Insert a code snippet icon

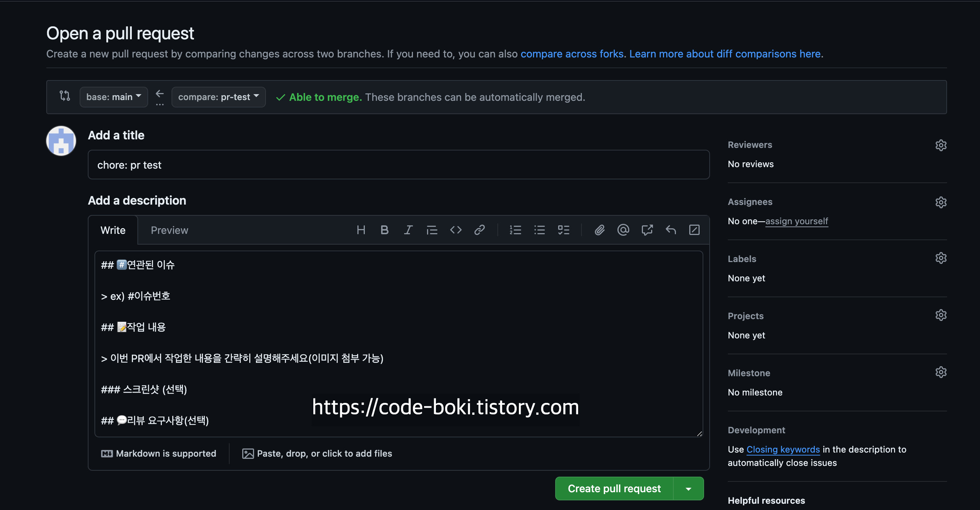456,230
